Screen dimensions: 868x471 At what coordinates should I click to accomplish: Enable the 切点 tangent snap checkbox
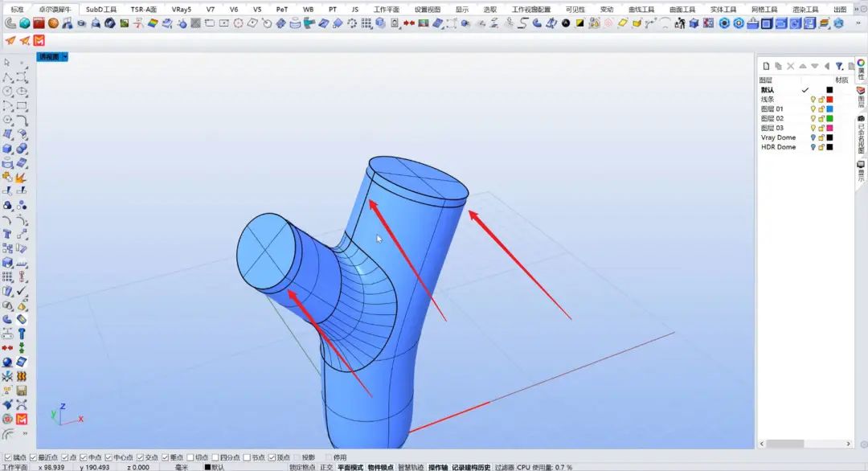point(190,457)
